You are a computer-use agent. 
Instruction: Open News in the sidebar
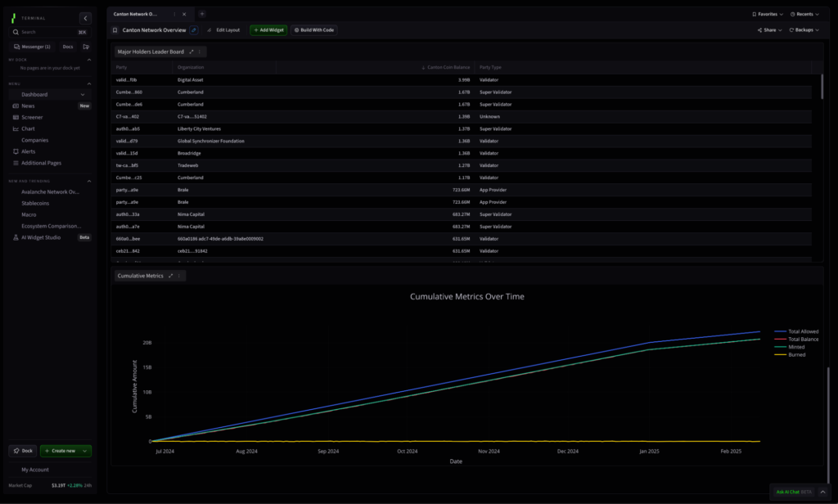(x=28, y=106)
